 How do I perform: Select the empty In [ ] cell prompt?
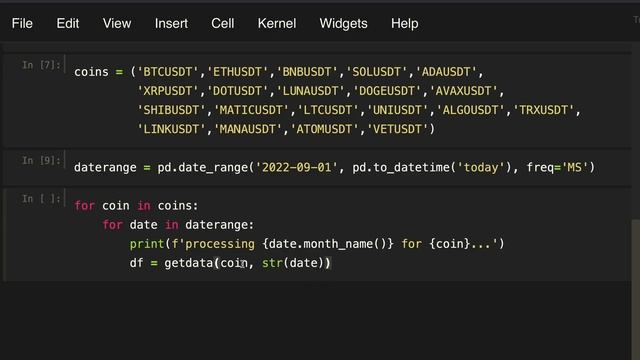(x=41, y=199)
